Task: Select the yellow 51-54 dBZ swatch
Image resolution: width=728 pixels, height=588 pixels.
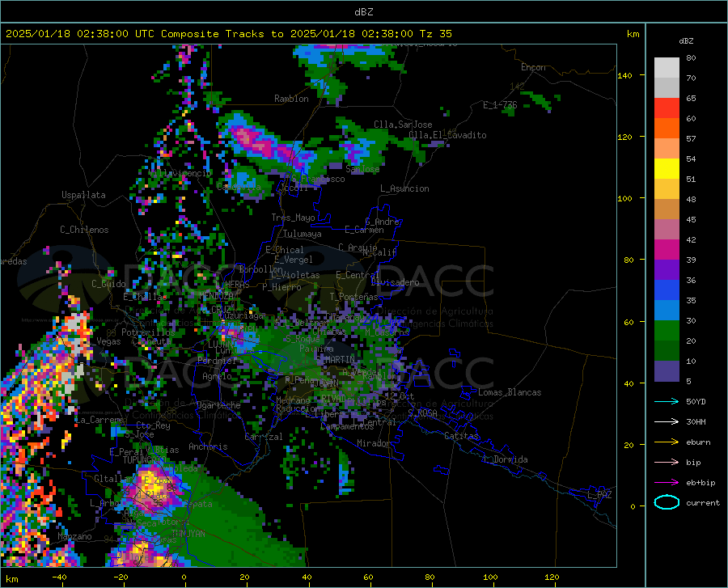Action: [x=667, y=169]
